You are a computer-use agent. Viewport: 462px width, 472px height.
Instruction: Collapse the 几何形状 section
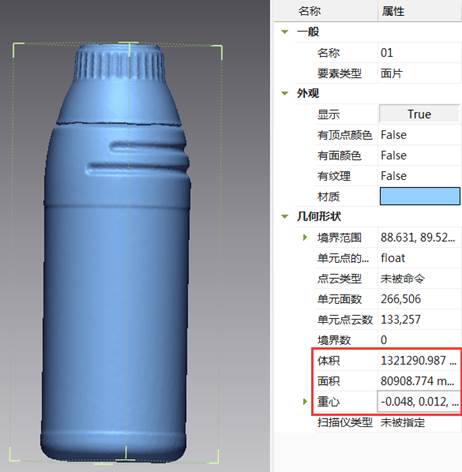pyautogui.click(x=285, y=217)
